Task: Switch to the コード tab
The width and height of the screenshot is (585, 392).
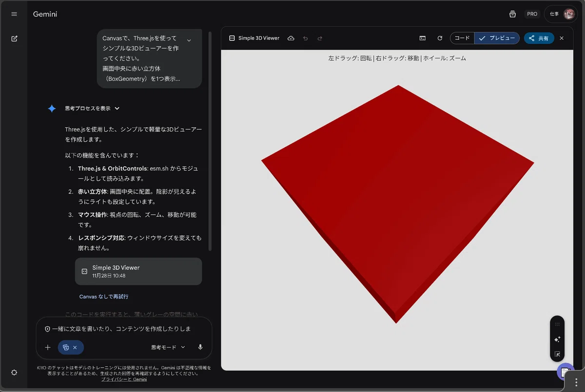Action: pyautogui.click(x=462, y=38)
